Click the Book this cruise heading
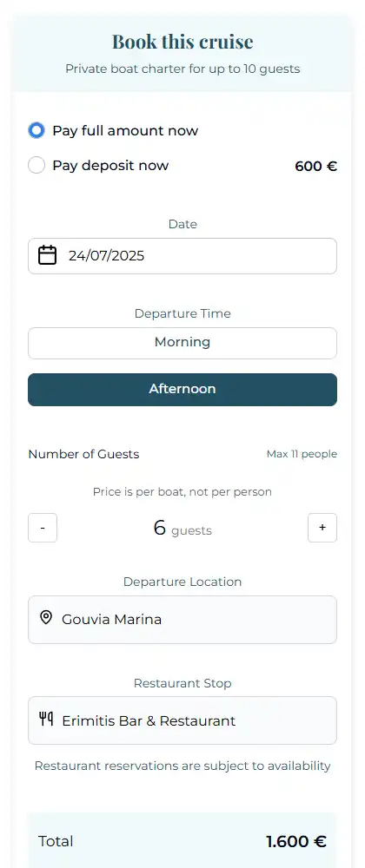Screen dimensions: 365x868 click(182, 42)
